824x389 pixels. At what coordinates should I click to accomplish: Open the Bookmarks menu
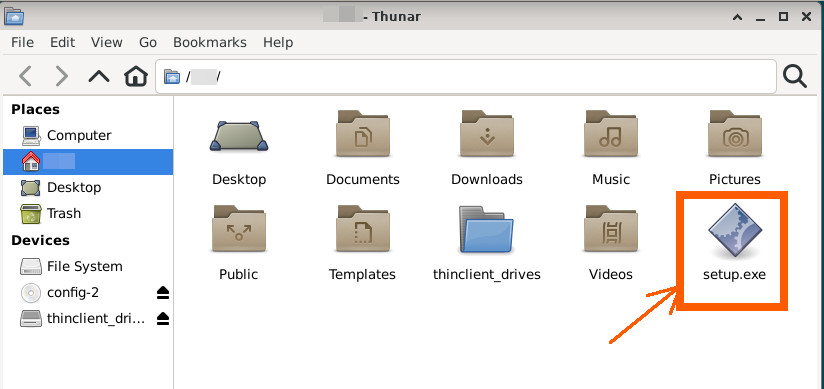tap(210, 43)
